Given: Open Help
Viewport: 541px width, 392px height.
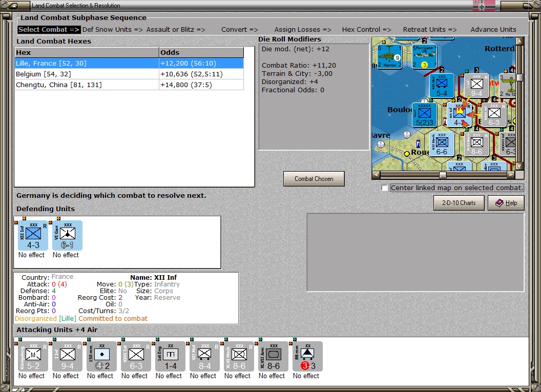Looking at the screenshot, I should (x=506, y=203).
